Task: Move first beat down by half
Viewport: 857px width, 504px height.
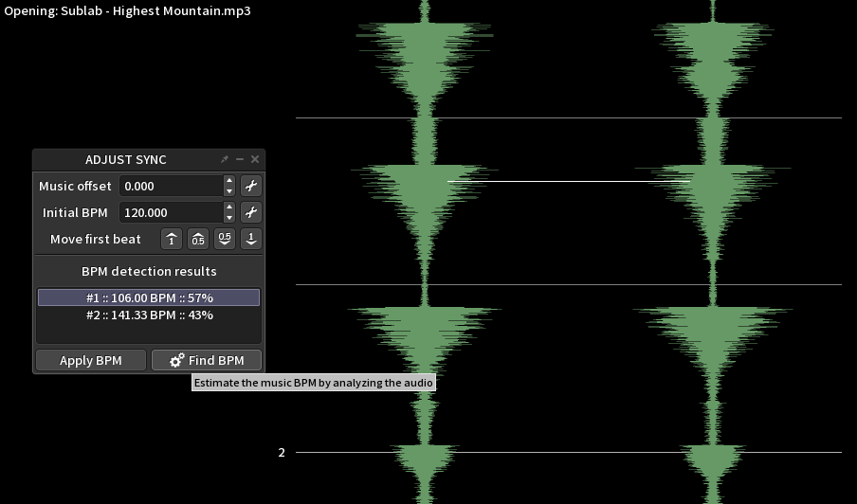Action: [x=224, y=240]
